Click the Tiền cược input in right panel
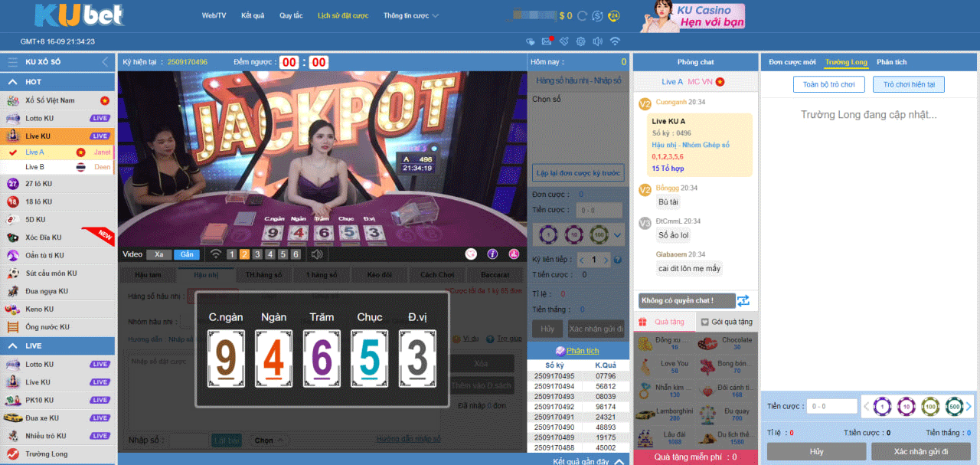This screenshot has width=980, height=465. tap(831, 407)
